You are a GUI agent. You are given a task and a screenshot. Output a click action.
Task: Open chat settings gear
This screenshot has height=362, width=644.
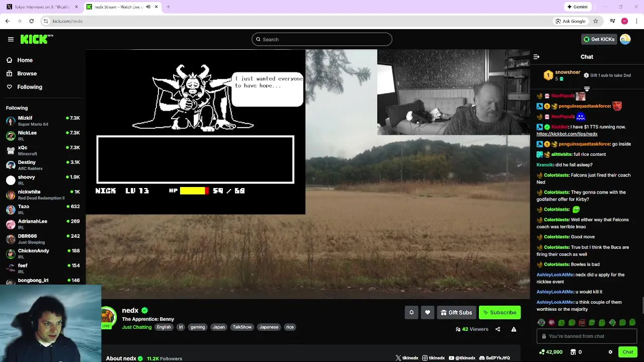pyautogui.click(x=610, y=352)
